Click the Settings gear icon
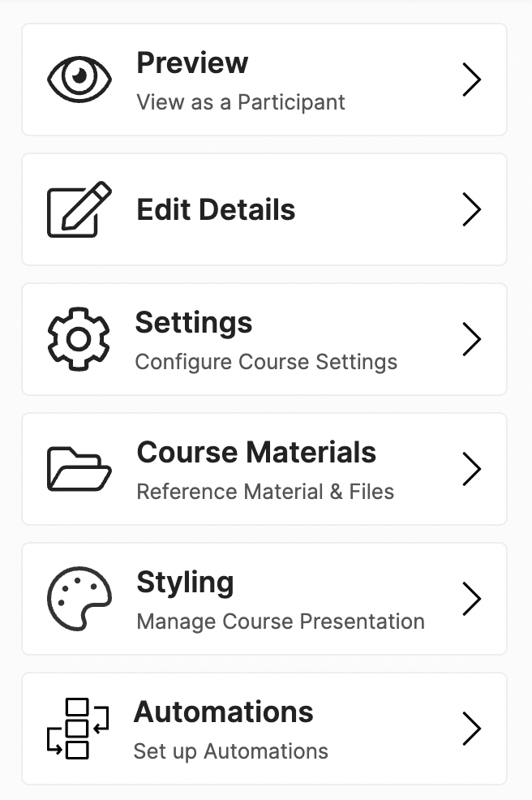Image resolution: width=532 pixels, height=800 pixels. click(x=79, y=339)
